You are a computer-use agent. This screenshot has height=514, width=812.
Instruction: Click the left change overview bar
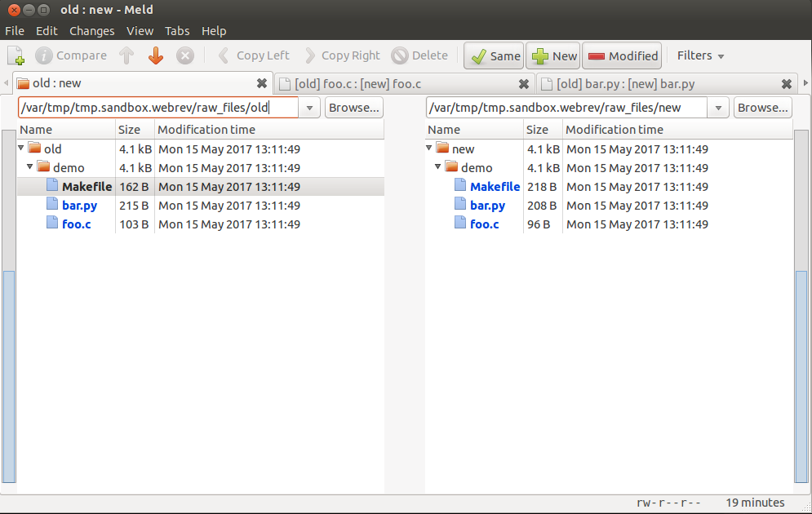coord(9,307)
